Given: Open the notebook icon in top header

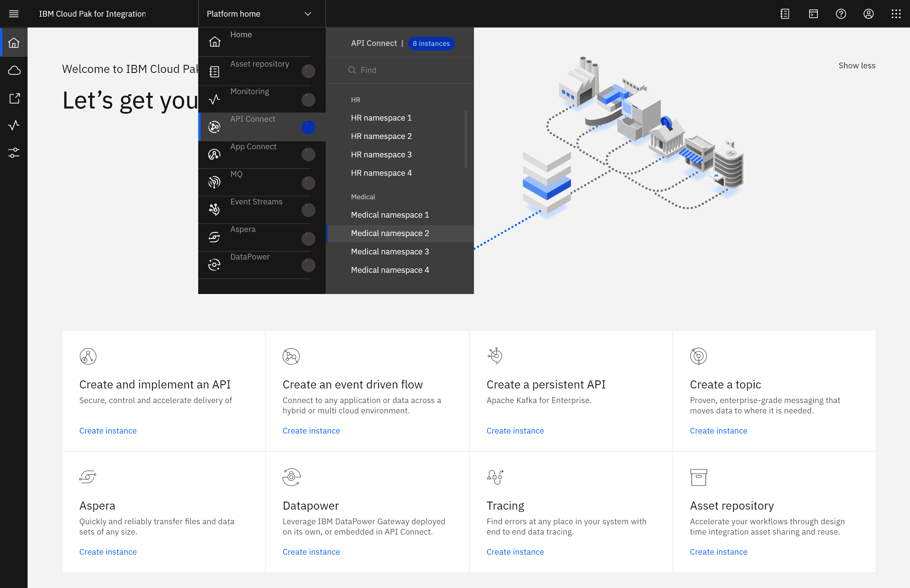Looking at the screenshot, I should click(785, 14).
